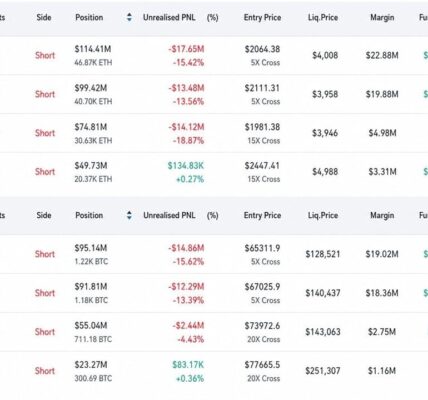
Task: Click Side column header in the top table
Action: [44, 17]
